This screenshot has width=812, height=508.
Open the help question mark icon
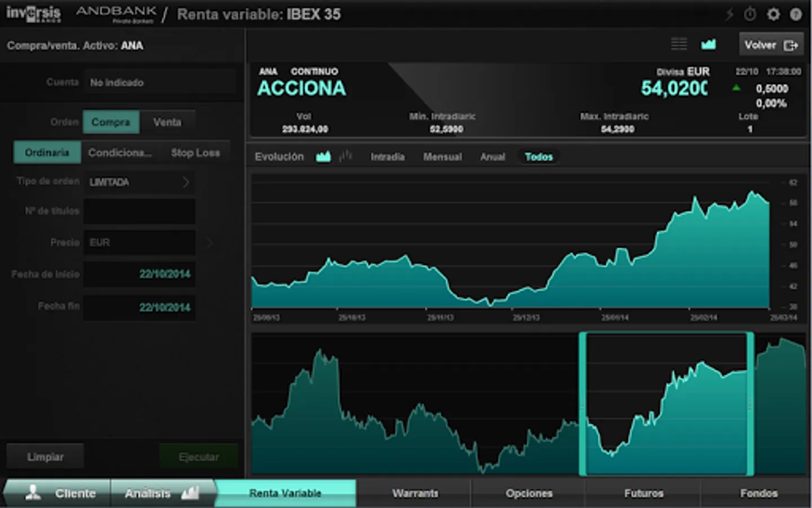(796, 14)
